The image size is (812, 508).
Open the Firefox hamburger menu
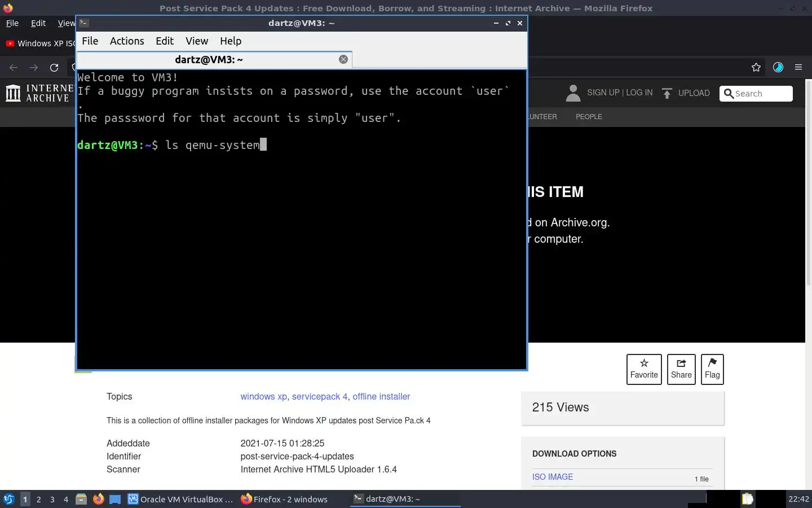(798, 67)
